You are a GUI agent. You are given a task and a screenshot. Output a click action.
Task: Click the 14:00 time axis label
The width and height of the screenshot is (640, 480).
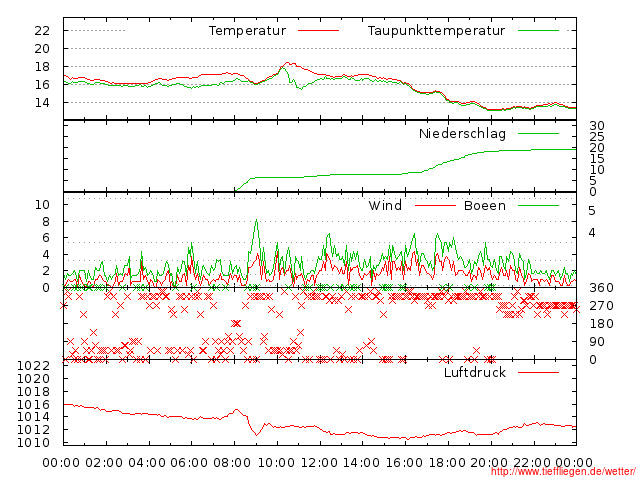pos(361,463)
